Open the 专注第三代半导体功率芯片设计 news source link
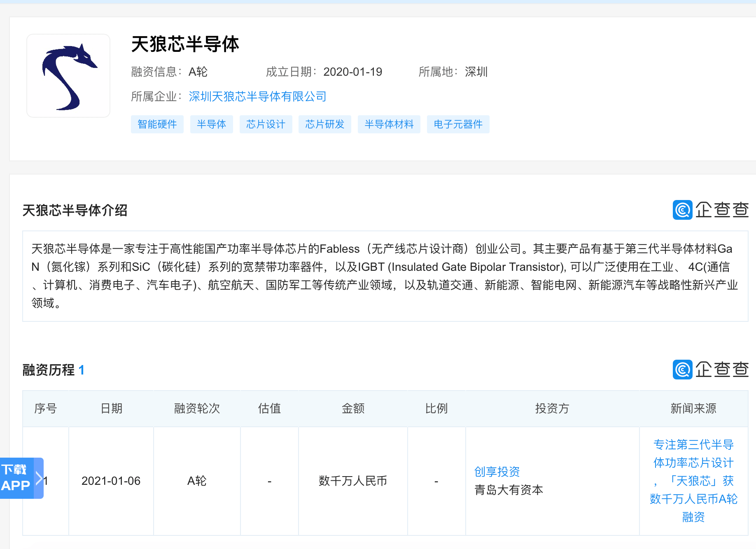756x549 pixels. click(x=693, y=481)
